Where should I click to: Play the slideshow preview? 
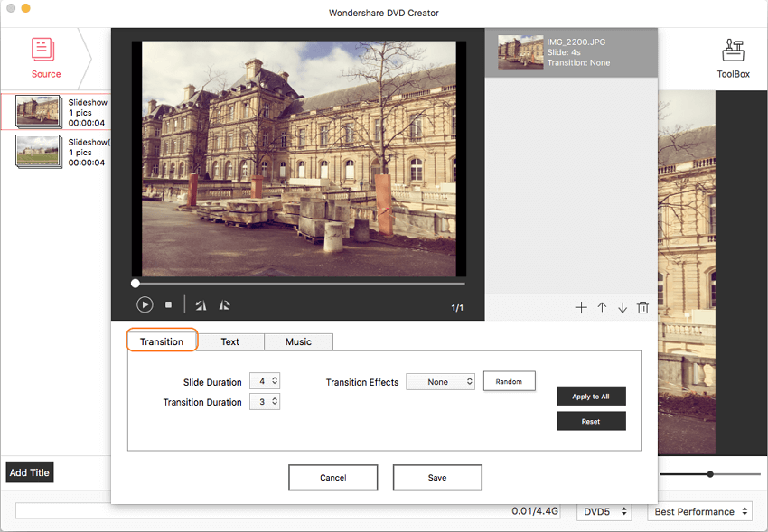pyautogui.click(x=145, y=305)
